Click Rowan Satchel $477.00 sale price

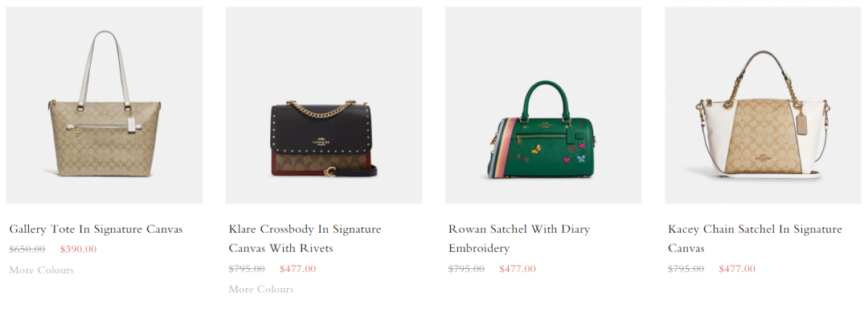518,269
